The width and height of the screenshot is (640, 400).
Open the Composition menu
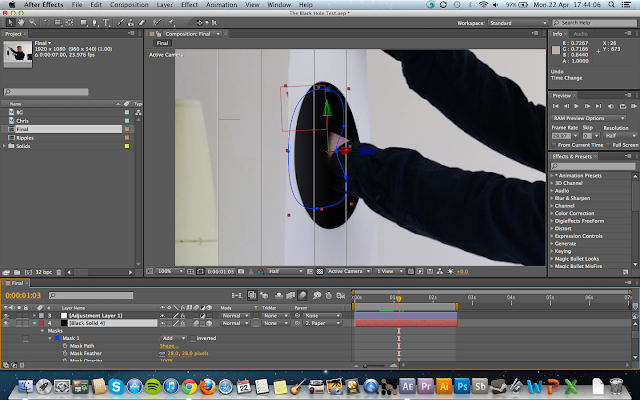tap(129, 5)
